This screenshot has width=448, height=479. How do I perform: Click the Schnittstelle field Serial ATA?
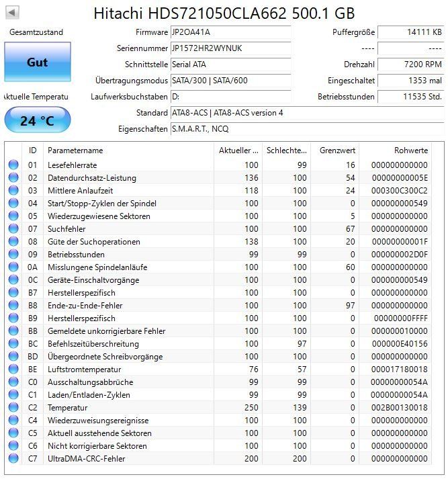click(230, 64)
